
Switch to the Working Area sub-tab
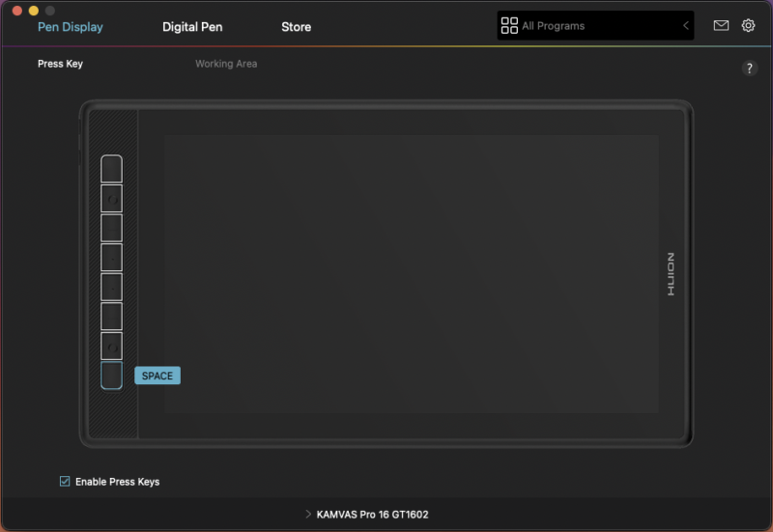point(226,64)
